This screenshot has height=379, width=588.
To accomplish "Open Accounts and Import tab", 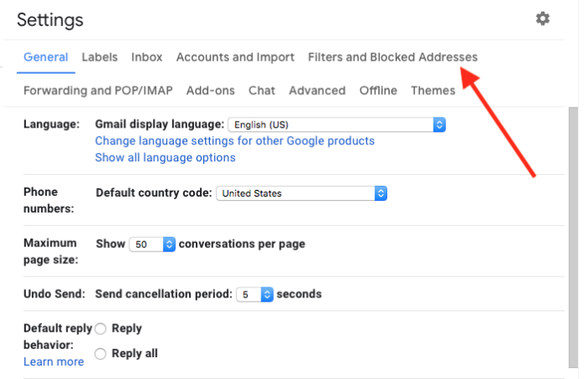I will pos(235,57).
